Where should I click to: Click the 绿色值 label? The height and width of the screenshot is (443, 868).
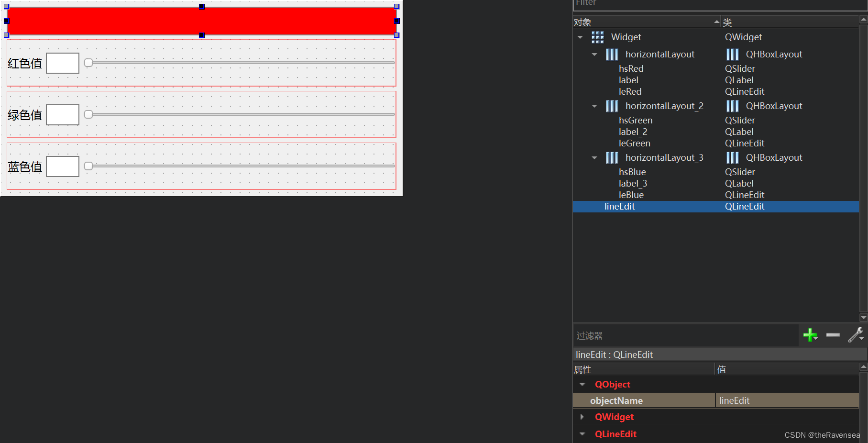(x=25, y=115)
